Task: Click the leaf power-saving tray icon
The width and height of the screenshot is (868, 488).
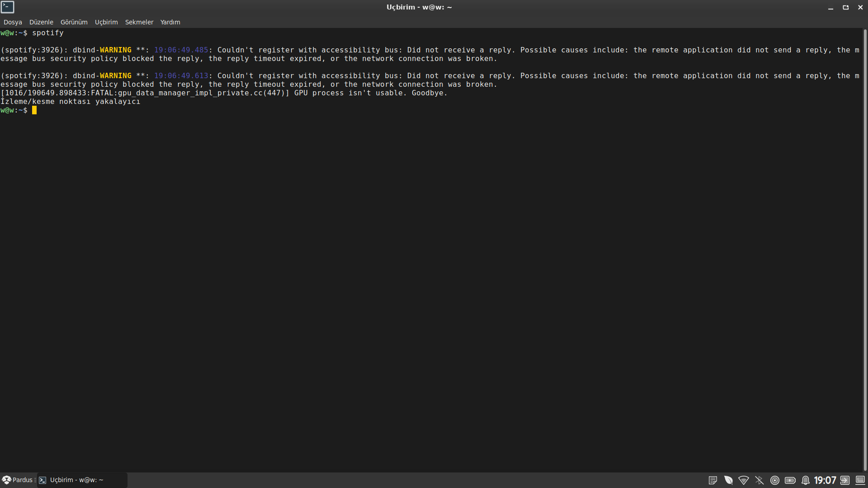Action: [x=728, y=480]
